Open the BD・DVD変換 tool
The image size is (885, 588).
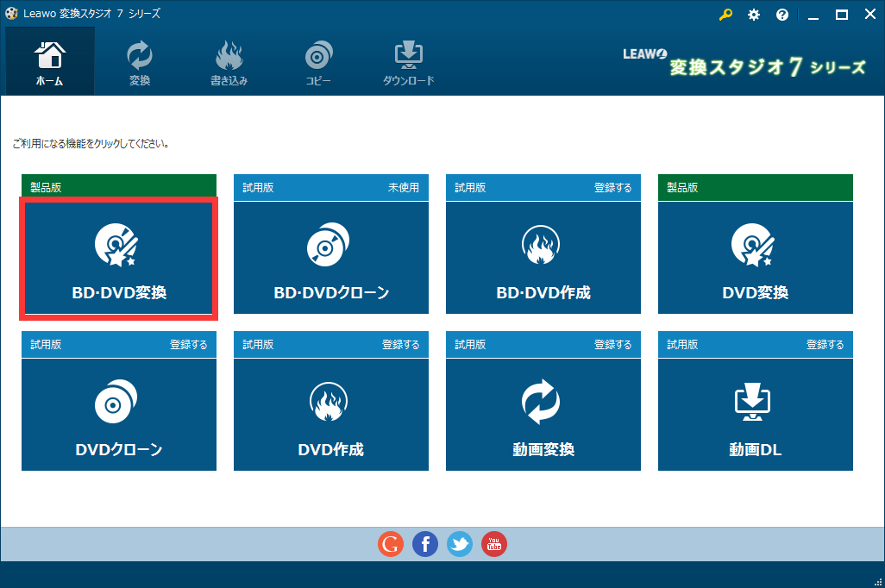(118, 257)
